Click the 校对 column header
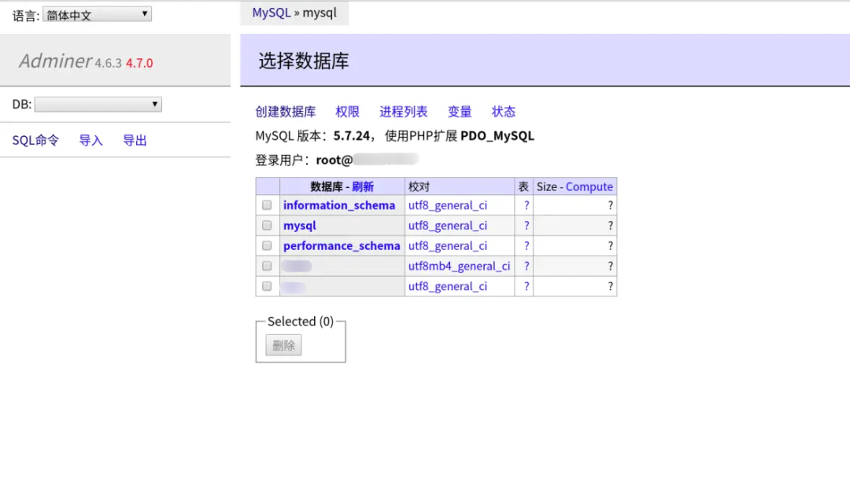 tap(419, 187)
